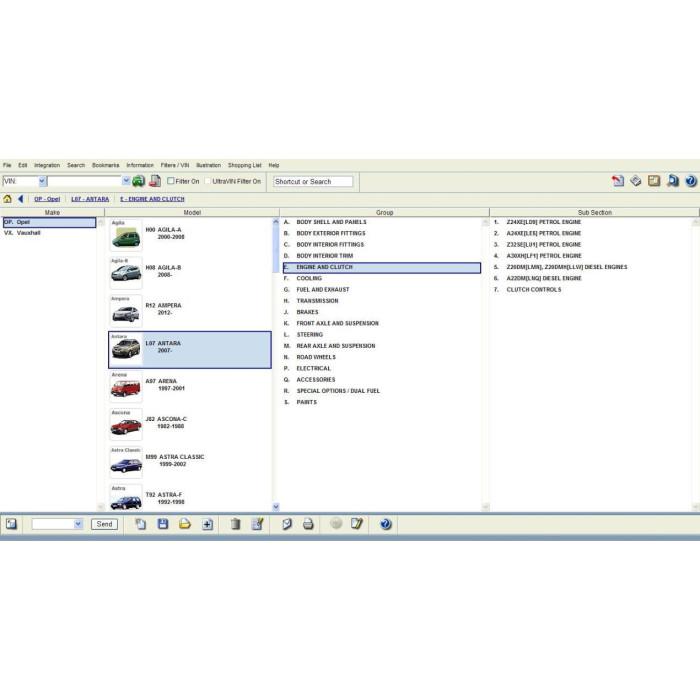Click the Send button
This screenshot has height=700, width=700.
click(x=104, y=524)
